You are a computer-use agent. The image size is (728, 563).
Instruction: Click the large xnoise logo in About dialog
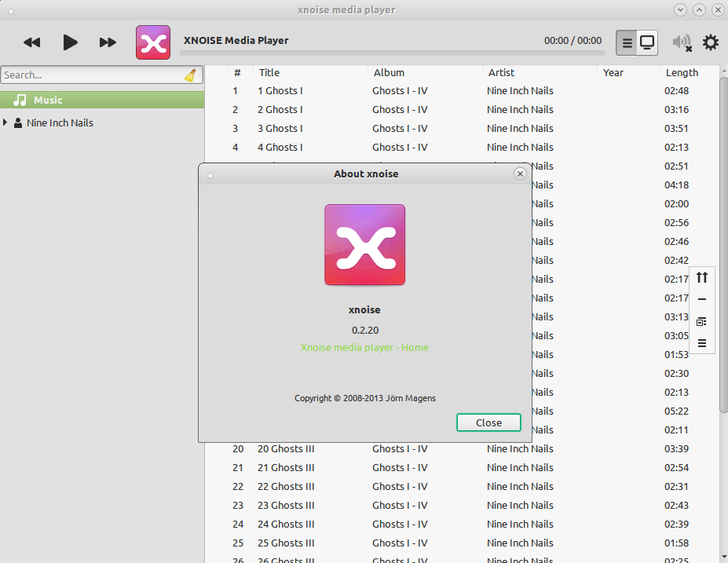point(365,245)
